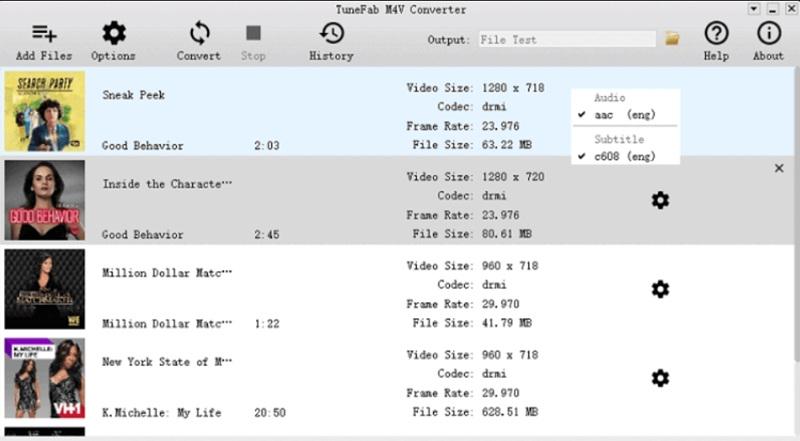Open settings gear for New York State video
Viewport: 800px width, 441px height.
(x=660, y=378)
